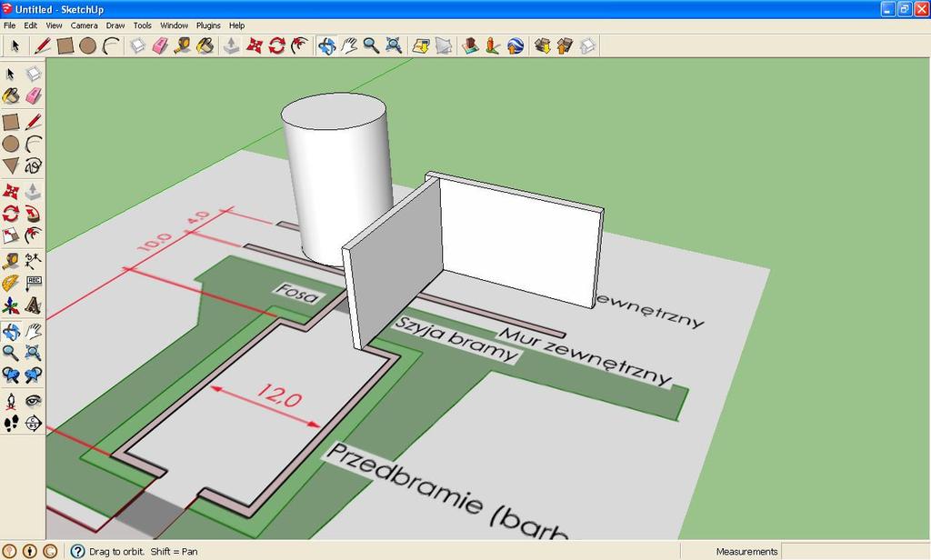
Task: Click the '12,0' dimension text
Action: point(280,395)
